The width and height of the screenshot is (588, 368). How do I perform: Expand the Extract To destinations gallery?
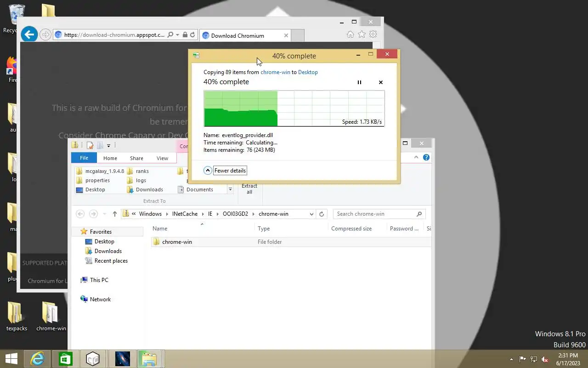point(230,190)
